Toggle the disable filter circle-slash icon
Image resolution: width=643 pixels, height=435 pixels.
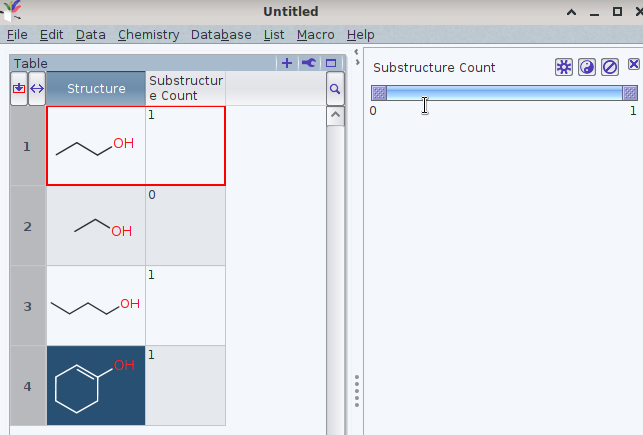[x=609, y=67]
